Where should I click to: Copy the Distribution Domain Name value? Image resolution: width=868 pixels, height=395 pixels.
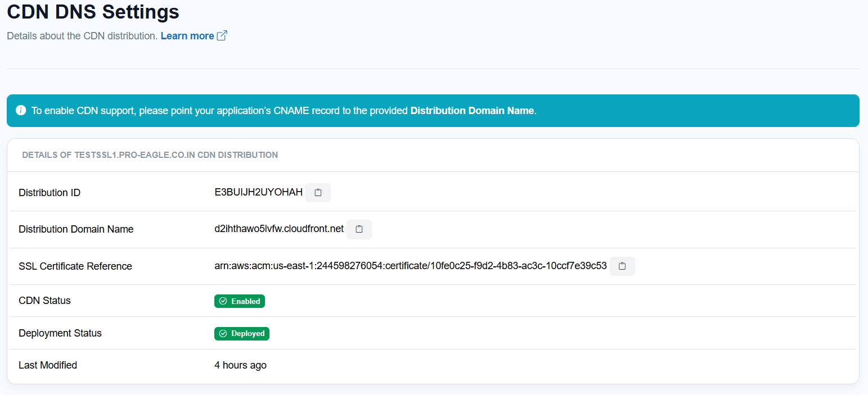point(359,229)
